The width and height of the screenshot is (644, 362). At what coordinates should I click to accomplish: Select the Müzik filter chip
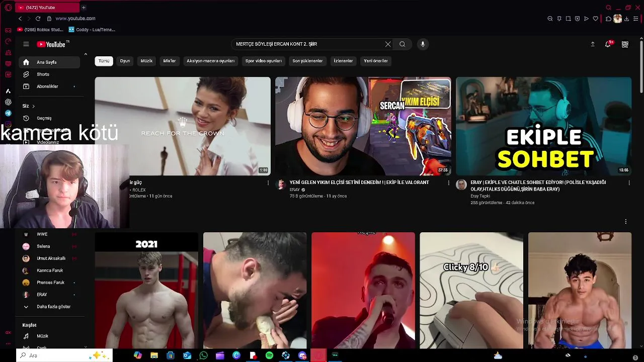click(x=146, y=61)
